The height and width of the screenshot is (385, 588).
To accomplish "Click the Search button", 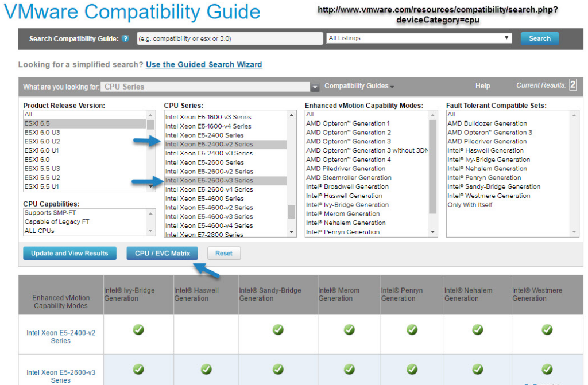I will [x=539, y=38].
